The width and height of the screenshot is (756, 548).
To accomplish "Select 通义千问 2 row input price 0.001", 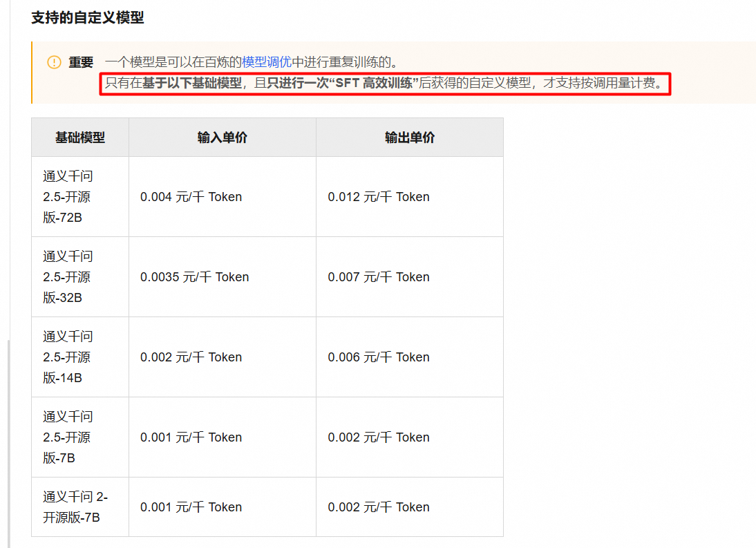I will click(x=191, y=507).
